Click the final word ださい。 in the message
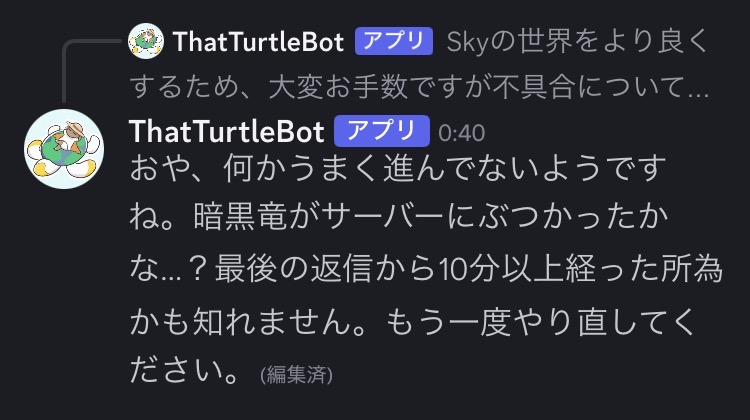 tap(187, 372)
